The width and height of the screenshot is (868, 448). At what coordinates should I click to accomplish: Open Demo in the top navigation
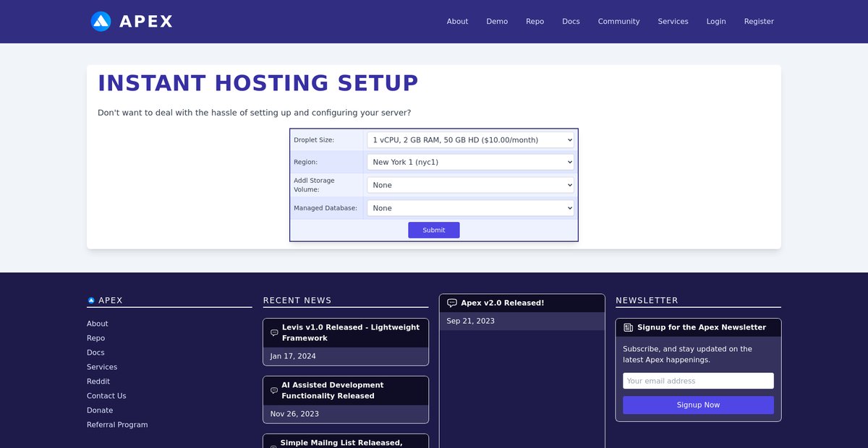pyautogui.click(x=497, y=22)
